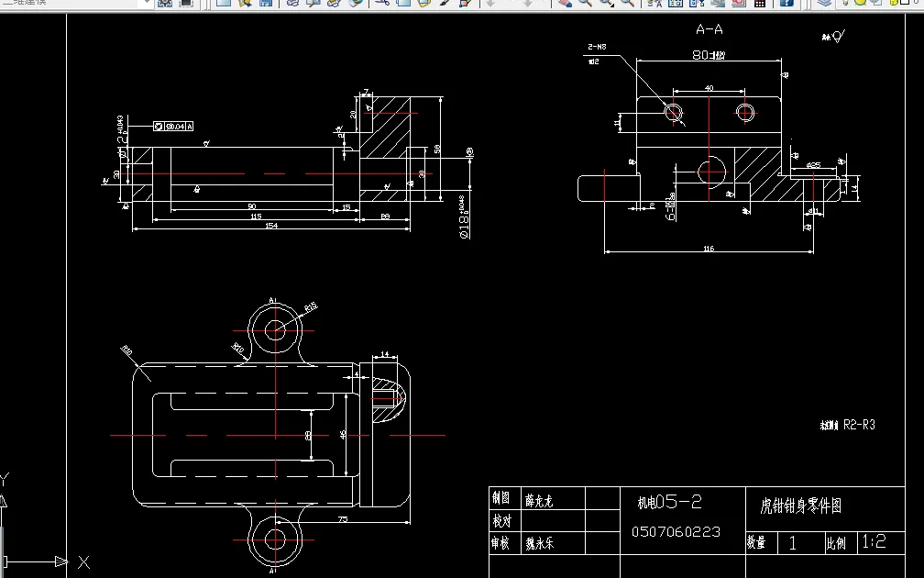Click title block text 机电05-2
924x578 pixels.
670,502
